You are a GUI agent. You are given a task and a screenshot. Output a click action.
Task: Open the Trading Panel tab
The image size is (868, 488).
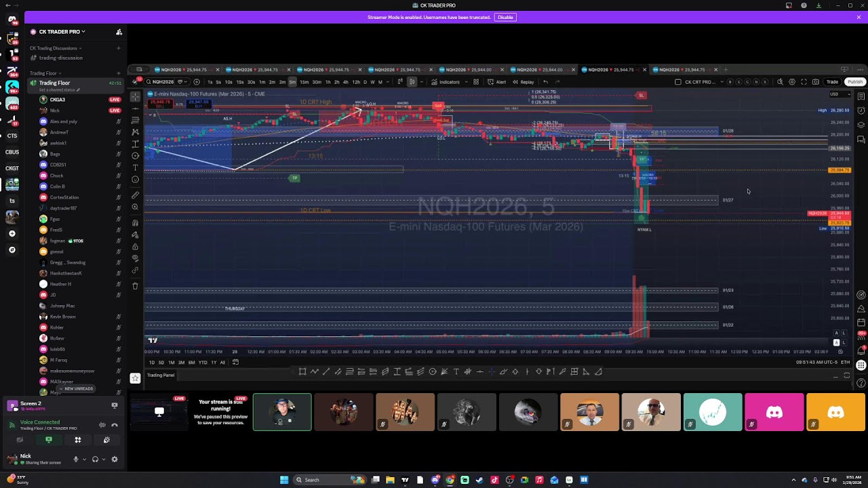(161, 375)
